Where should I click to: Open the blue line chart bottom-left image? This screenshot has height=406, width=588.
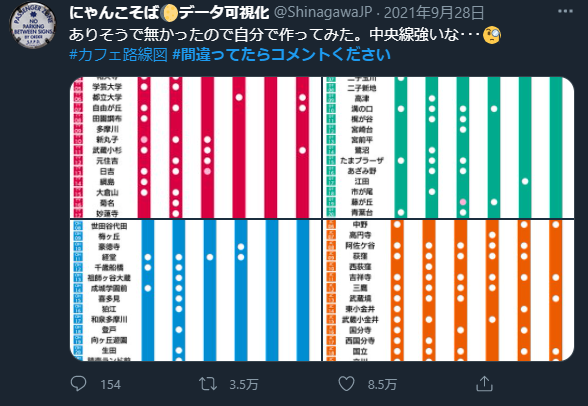click(x=195, y=291)
